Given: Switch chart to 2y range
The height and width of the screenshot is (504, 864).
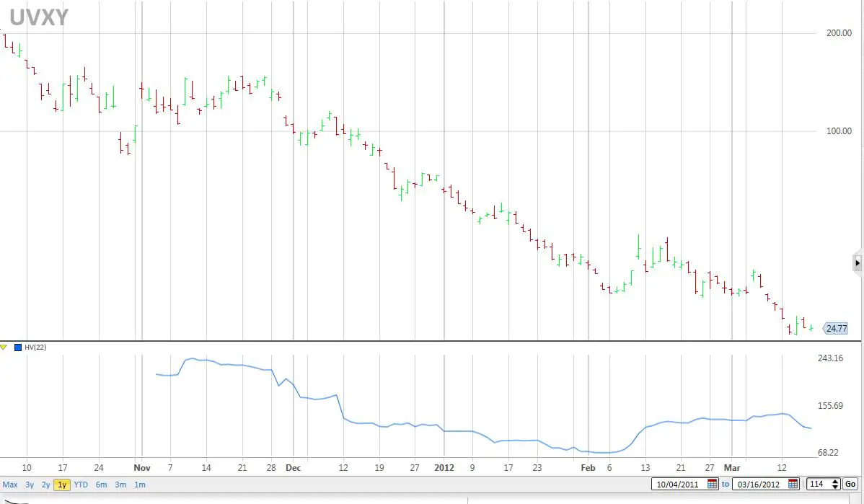Looking at the screenshot, I should pyautogui.click(x=45, y=485).
